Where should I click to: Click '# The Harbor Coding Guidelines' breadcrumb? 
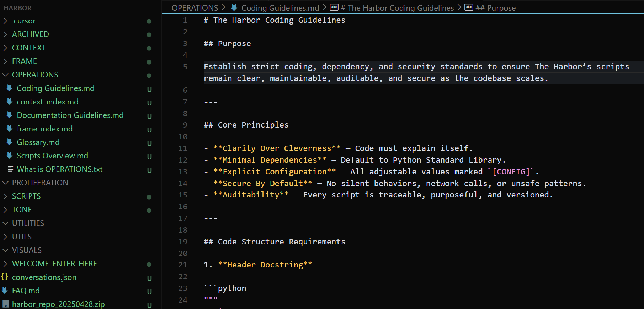[397, 8]
